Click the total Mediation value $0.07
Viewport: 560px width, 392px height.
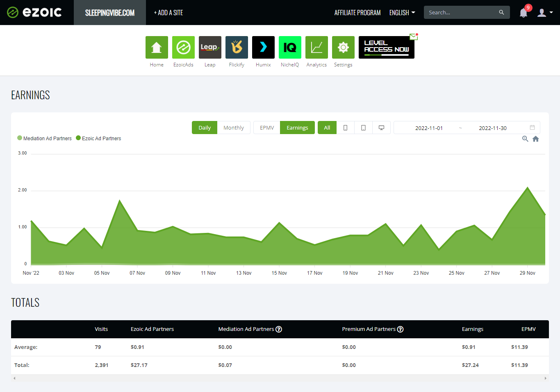coord(225,365)
